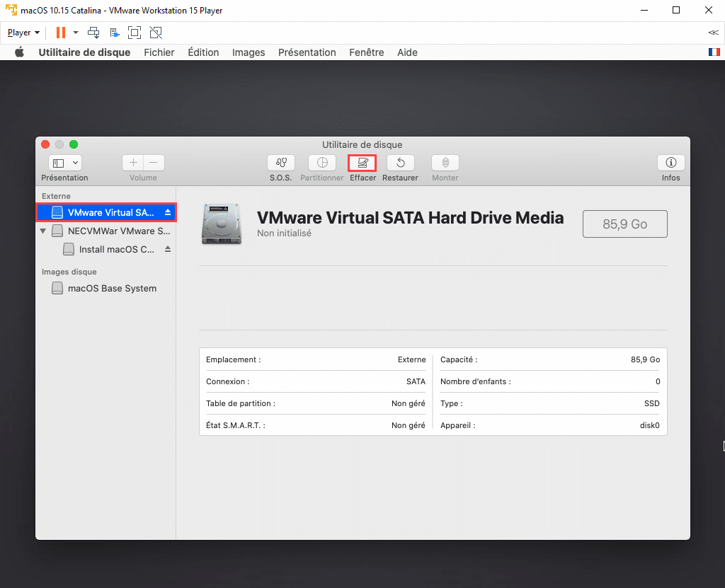The height and width of the screenshot is (588, 725).
Task: Click the Effacer erase toolbar icon
Action: [x=362, y=163]
